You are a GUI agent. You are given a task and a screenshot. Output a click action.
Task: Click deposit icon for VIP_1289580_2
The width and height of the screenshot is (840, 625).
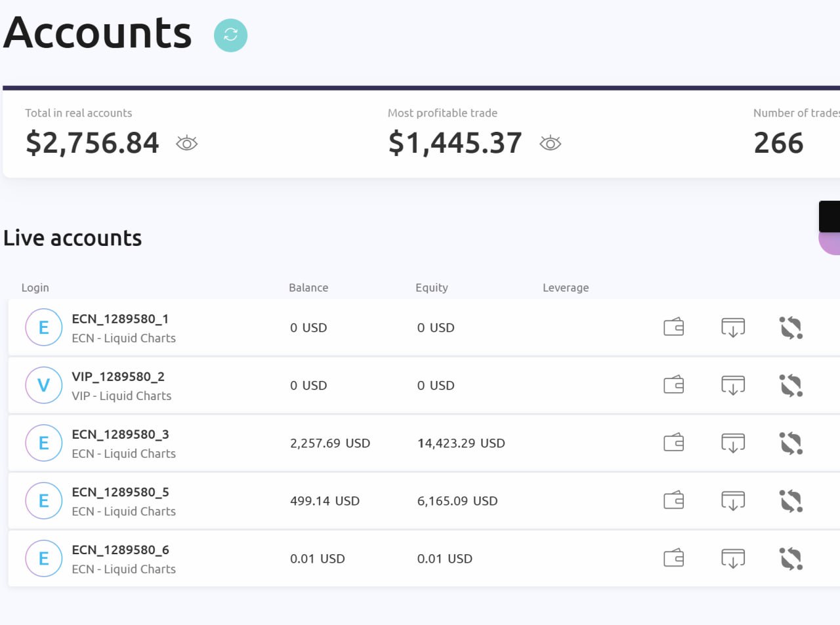pos(733,385)
